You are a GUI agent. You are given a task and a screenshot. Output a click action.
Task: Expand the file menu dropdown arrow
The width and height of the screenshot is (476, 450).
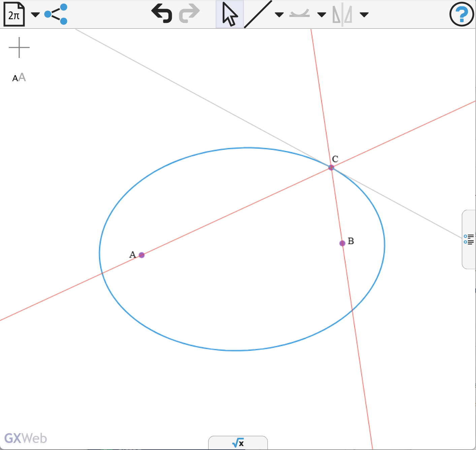(x=35, y=14)
